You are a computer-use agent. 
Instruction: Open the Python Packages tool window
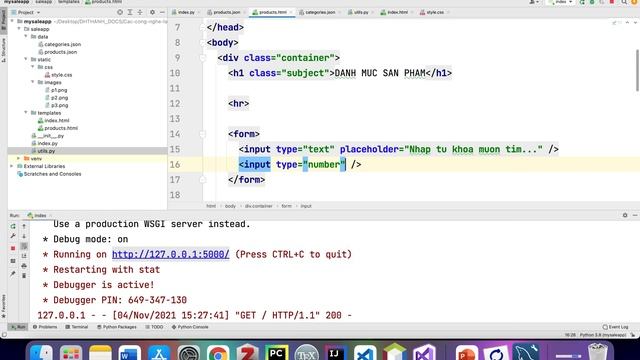[117, 327]
